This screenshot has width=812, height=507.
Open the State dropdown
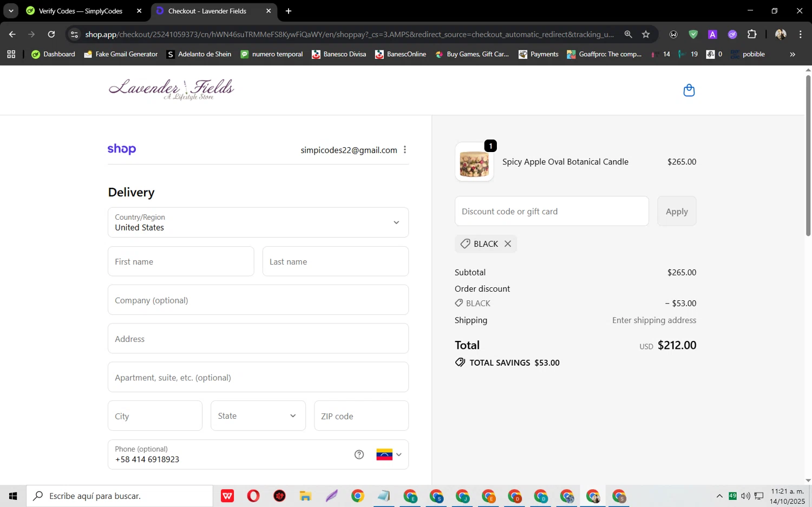[258, 416]
